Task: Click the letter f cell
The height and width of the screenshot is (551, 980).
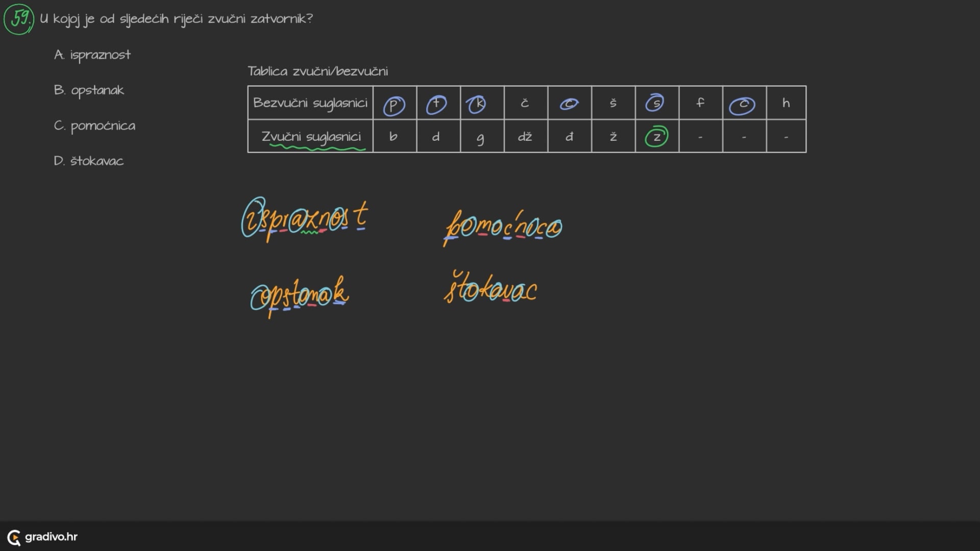Action: (x=701, y=103)
